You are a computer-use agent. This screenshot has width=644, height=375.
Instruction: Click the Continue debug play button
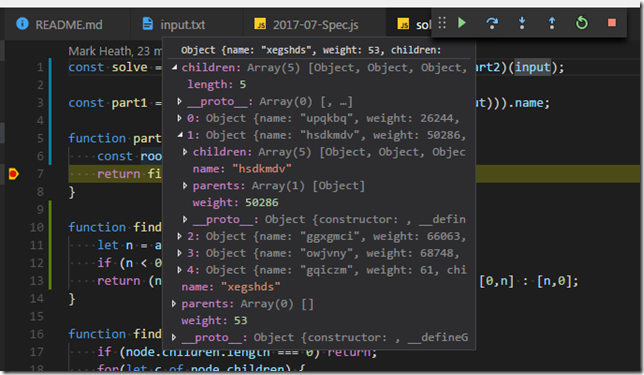(x=462, y=23)
